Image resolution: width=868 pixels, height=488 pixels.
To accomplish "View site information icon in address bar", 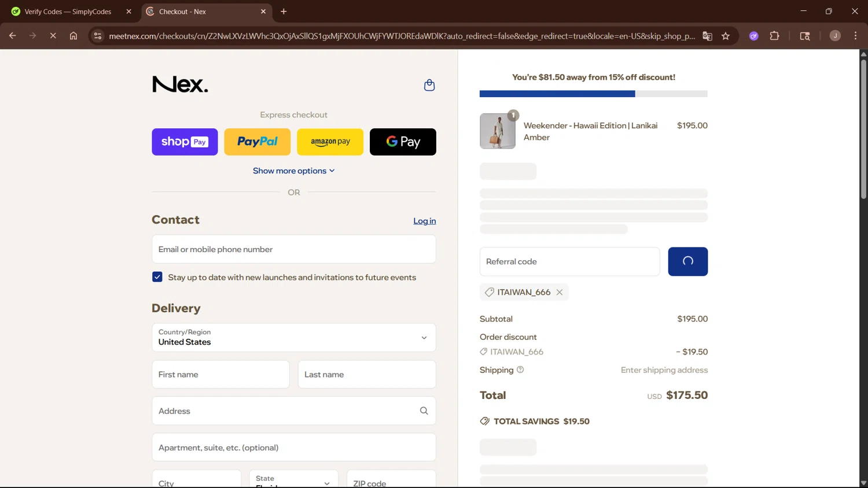I will pos(98,36).
